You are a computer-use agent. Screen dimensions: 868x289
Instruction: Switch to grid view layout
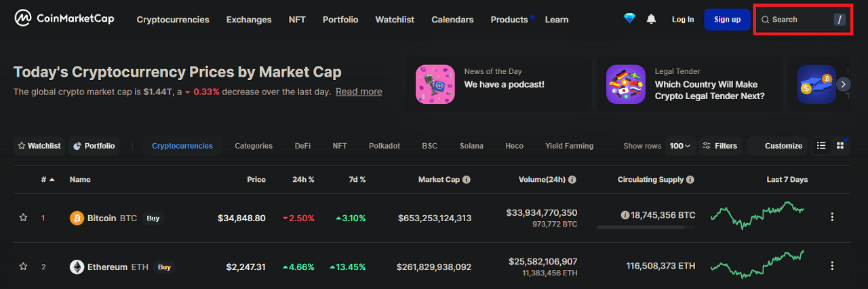click(x=840, y=145)
